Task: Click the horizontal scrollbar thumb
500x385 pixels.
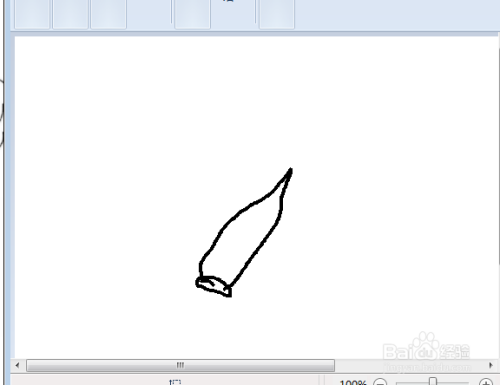Action: 180,365
